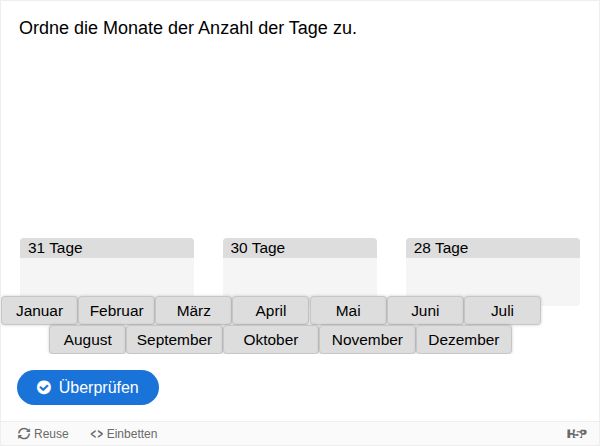Choose the November month tile
The width and height of the screenshot is (600, 446).
tap(367, 340)
